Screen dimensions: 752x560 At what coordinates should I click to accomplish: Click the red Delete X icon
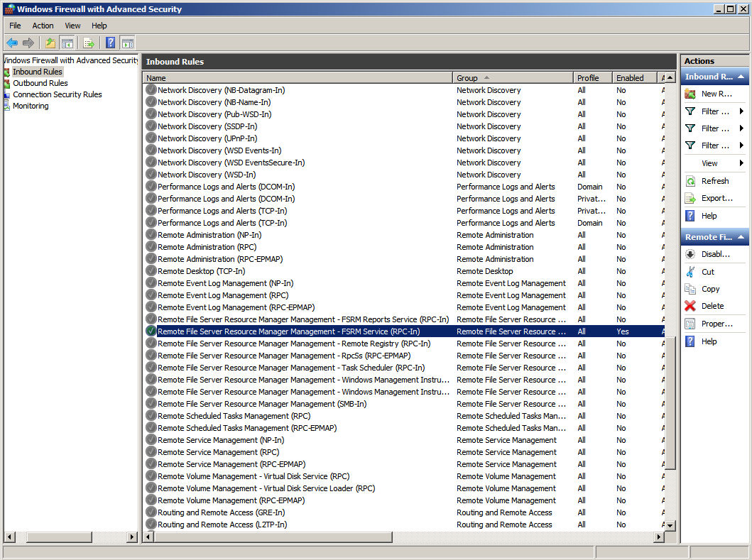[x=690, y=306]
